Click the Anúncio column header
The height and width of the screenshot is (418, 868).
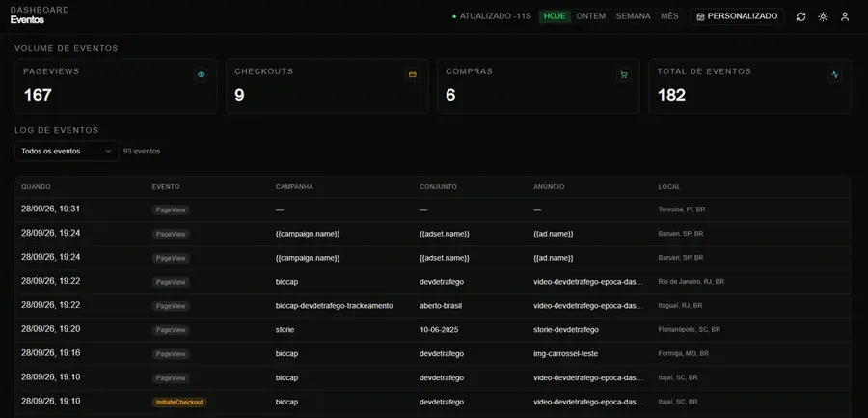pos(549,187)
